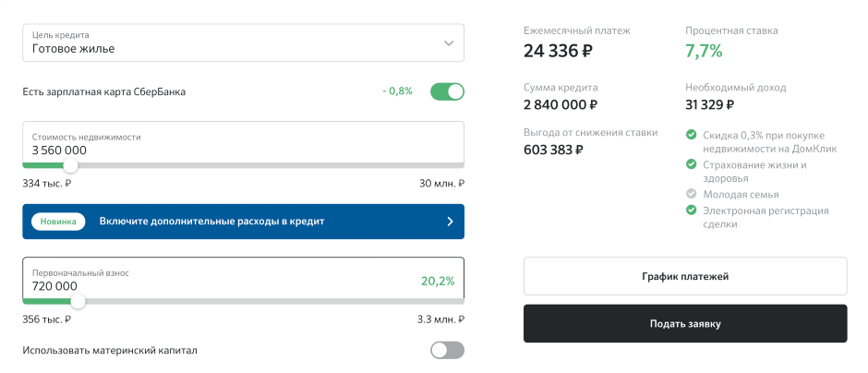Click the green checkmark beside ДомКлик discount
Image resolution: width=868 pixels, height=373 pixels.
pyautogui.click(x=691, y=135)
